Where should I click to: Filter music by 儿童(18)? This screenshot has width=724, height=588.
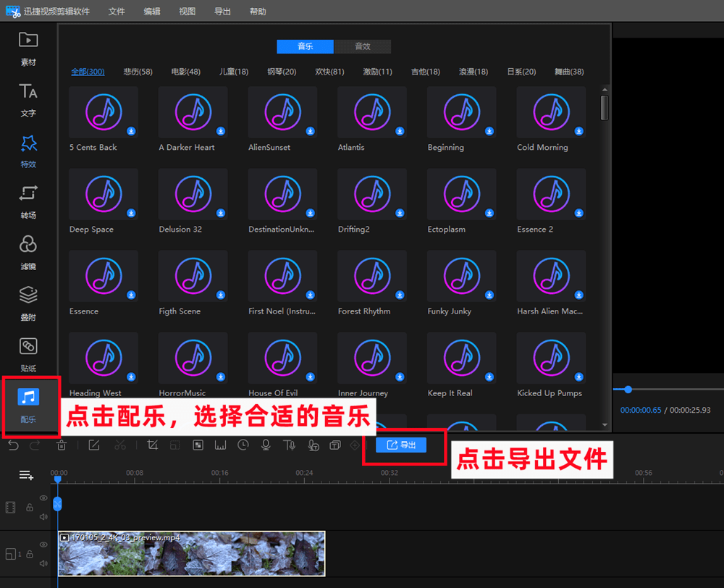point(234,72)
